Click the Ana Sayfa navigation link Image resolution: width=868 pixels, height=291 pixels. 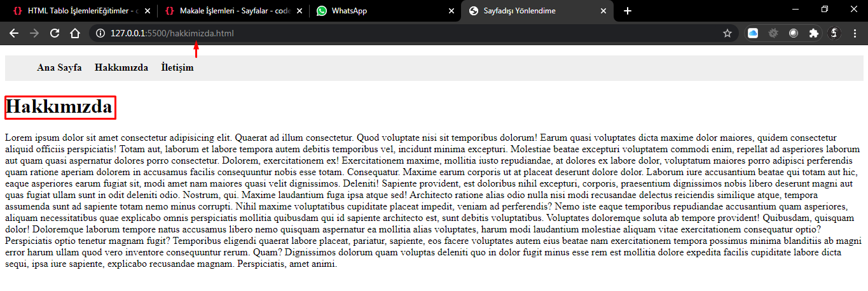59,67
